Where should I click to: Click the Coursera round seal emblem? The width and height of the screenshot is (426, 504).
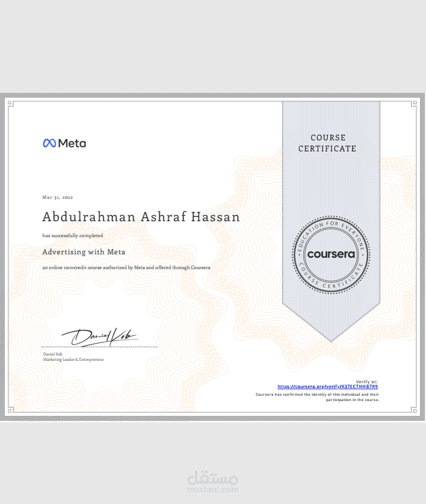pos(331,254)
